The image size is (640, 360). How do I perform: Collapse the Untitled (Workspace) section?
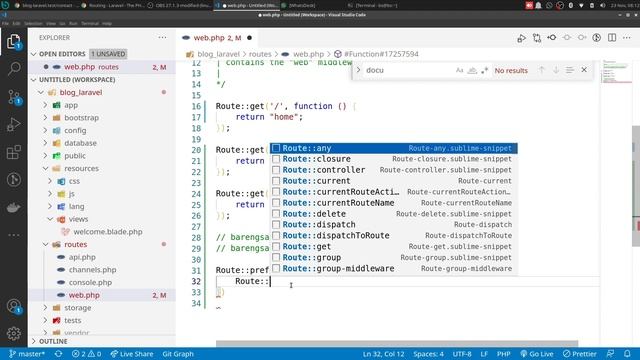tap(33, 80)
